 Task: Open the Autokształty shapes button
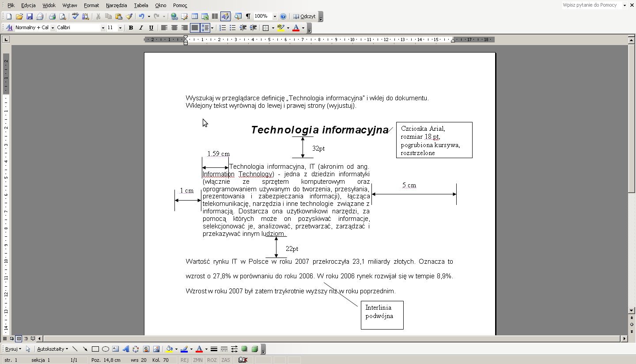[x=53, y=349]
